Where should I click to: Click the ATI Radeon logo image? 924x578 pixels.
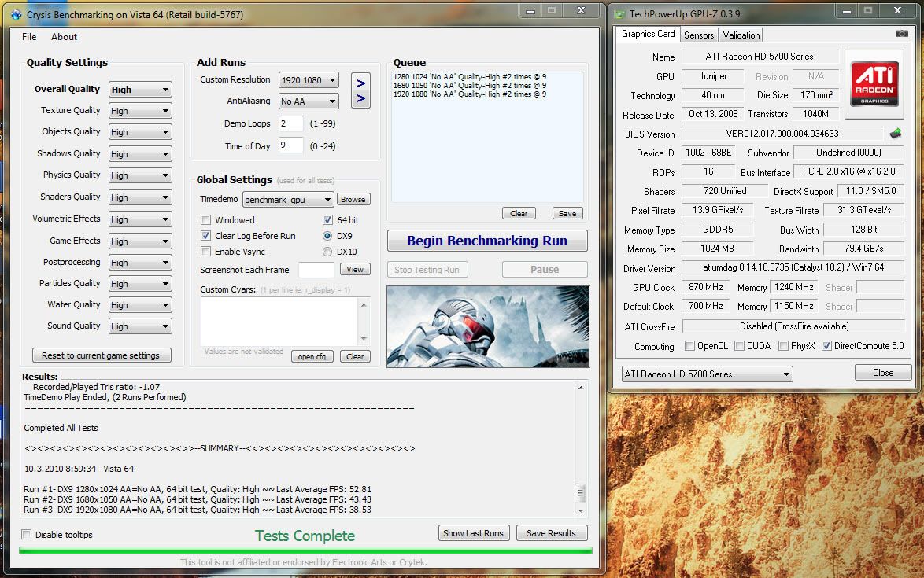[x=874, y=83]
